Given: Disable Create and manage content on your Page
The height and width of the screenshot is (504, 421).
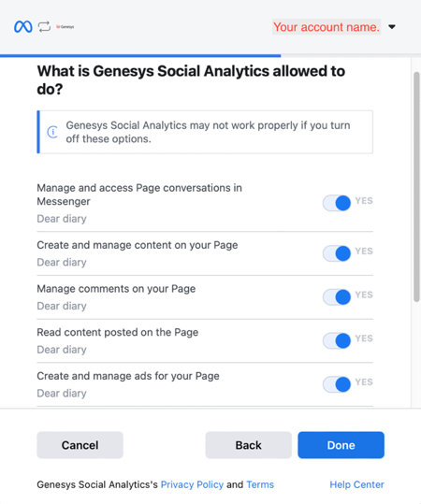Looking at the screenshot, I should 337,253.
